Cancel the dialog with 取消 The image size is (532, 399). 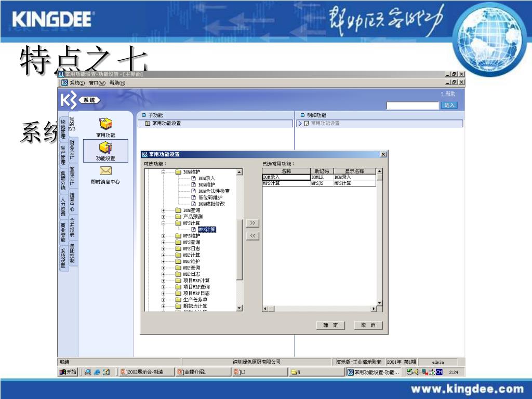(x=368, y=325)
